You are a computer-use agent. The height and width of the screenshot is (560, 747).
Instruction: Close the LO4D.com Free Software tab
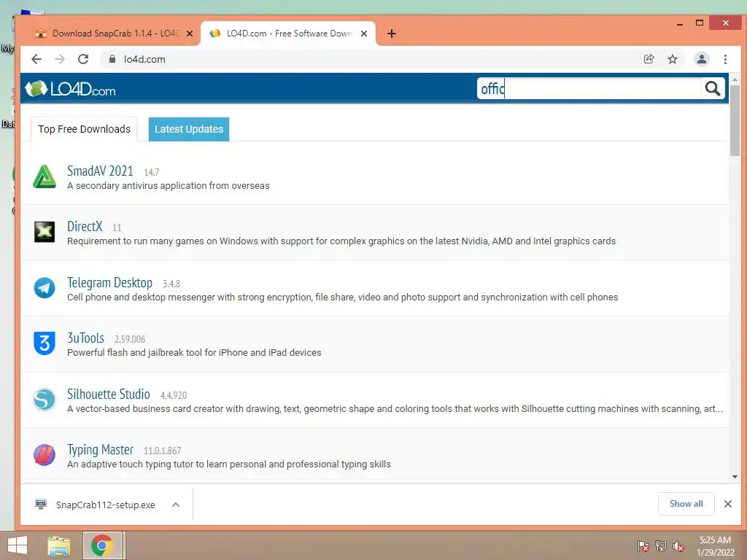pos(364,34)
